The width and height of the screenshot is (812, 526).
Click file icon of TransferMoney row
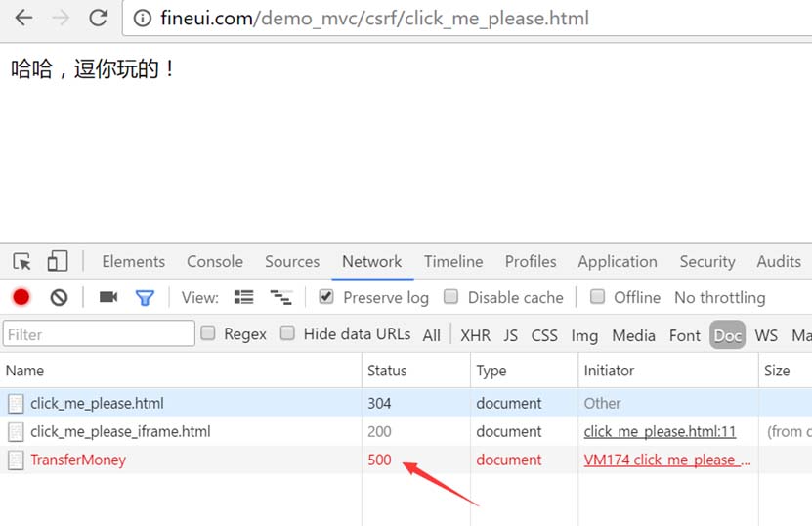coord(16,460)
